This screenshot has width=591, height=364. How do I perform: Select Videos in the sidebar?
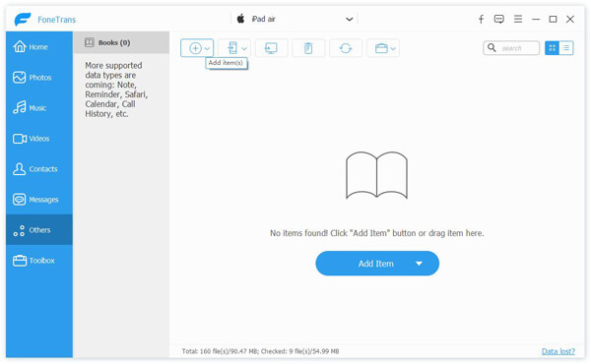pos(38,138)
